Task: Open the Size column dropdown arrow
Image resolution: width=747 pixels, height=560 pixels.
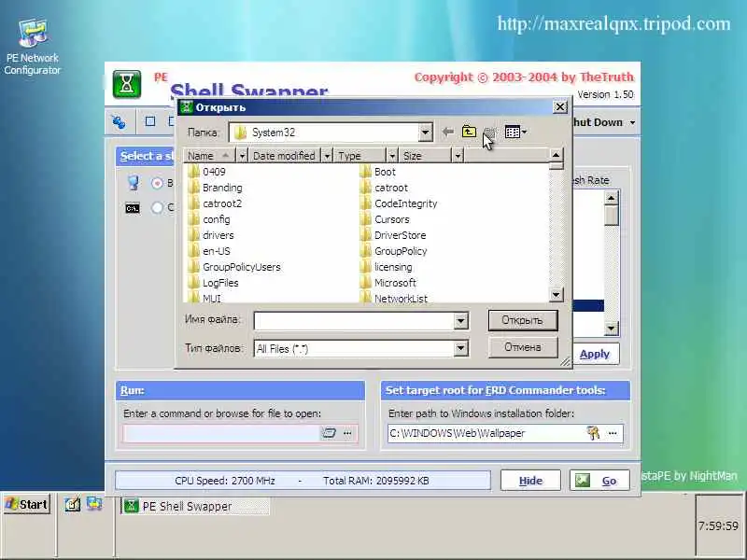Action: point(458,155)
